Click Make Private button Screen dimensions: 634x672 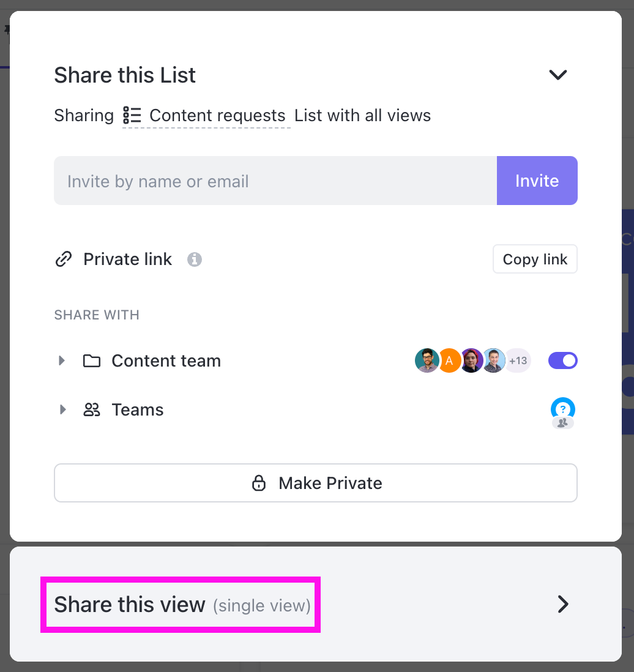(316, 483)
